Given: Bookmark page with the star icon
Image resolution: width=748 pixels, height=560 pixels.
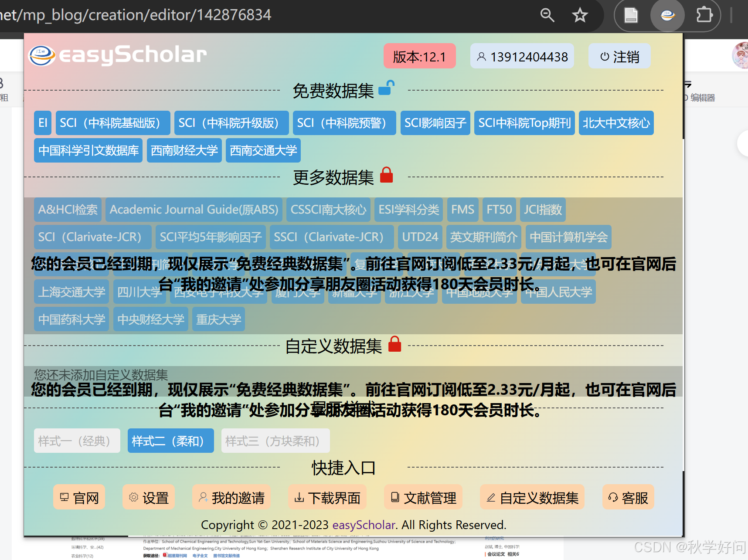Looking at the screenshot, I should coord(580,15).
